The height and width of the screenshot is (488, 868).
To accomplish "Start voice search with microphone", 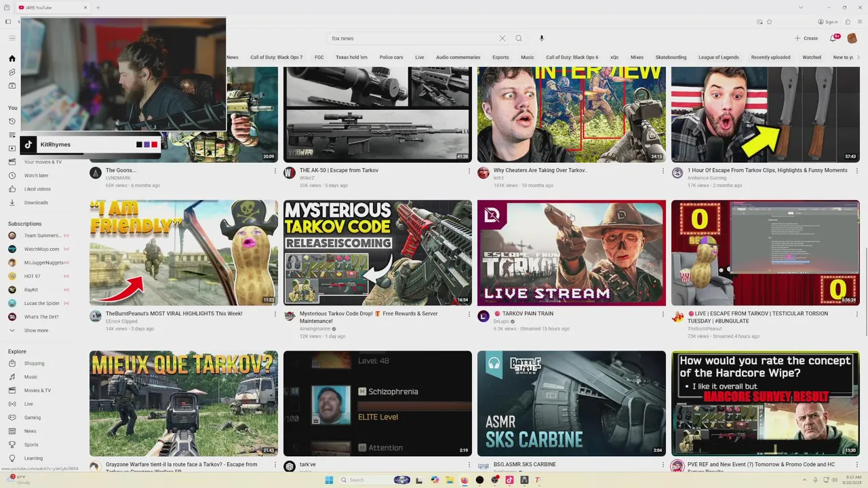I will point(541,39).
